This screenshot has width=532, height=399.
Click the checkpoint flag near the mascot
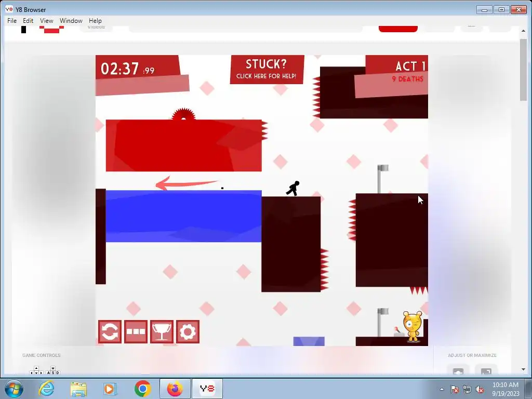(x=382, y=322)
